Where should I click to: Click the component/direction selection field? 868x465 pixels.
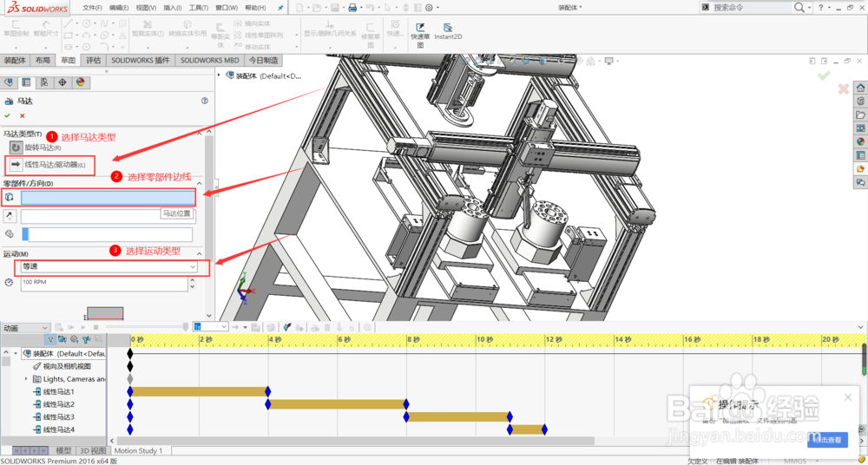click(108, 198)
